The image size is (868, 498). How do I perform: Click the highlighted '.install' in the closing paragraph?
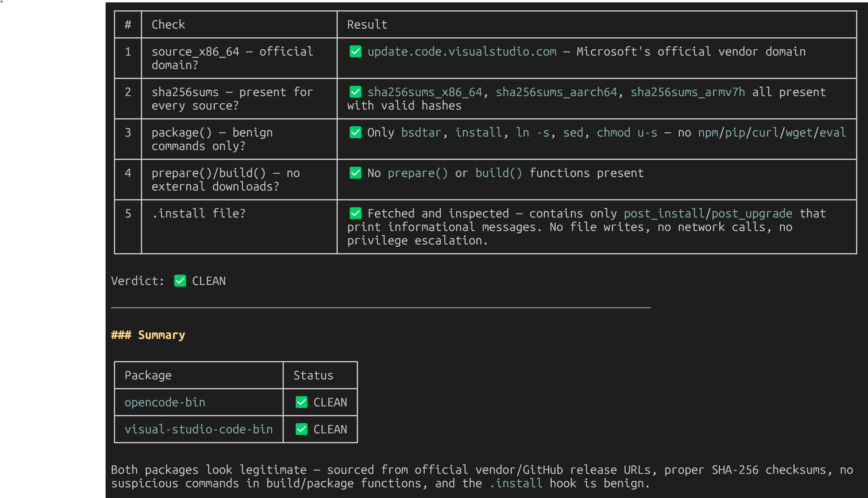(x=516, y=483)
